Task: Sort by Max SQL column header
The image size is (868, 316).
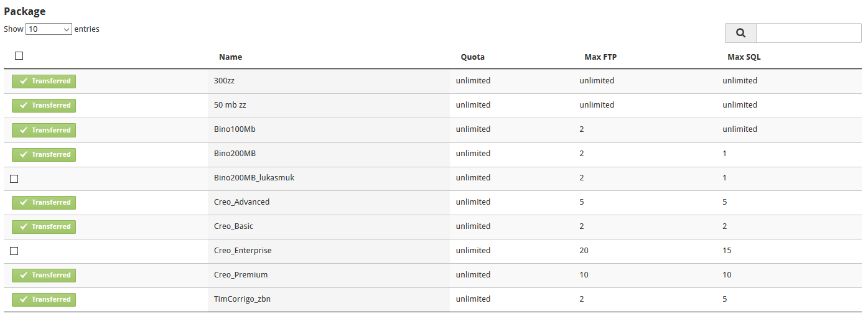Action: (744, 57)
